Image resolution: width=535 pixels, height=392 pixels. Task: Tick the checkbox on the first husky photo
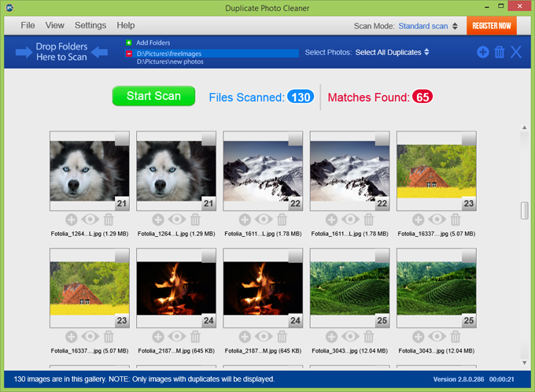click(x=122, y=139)
